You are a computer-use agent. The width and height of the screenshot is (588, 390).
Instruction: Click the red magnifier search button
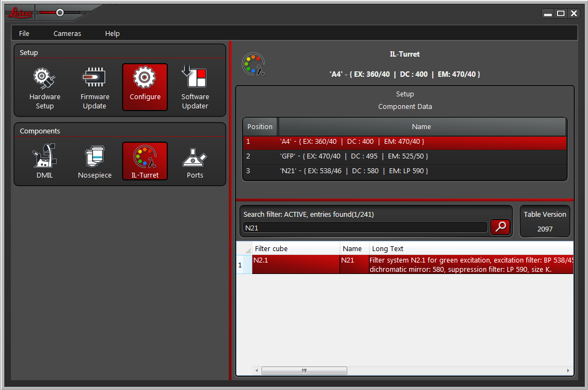(x=500, y=227)
